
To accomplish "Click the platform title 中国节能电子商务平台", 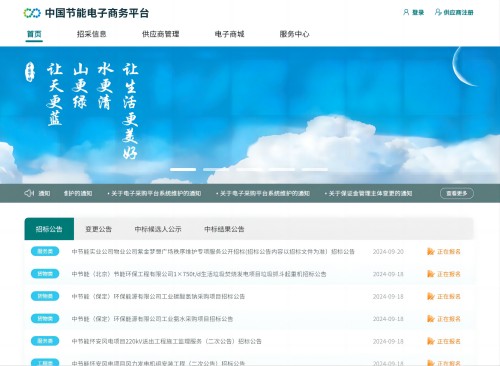I will point(97,13).
